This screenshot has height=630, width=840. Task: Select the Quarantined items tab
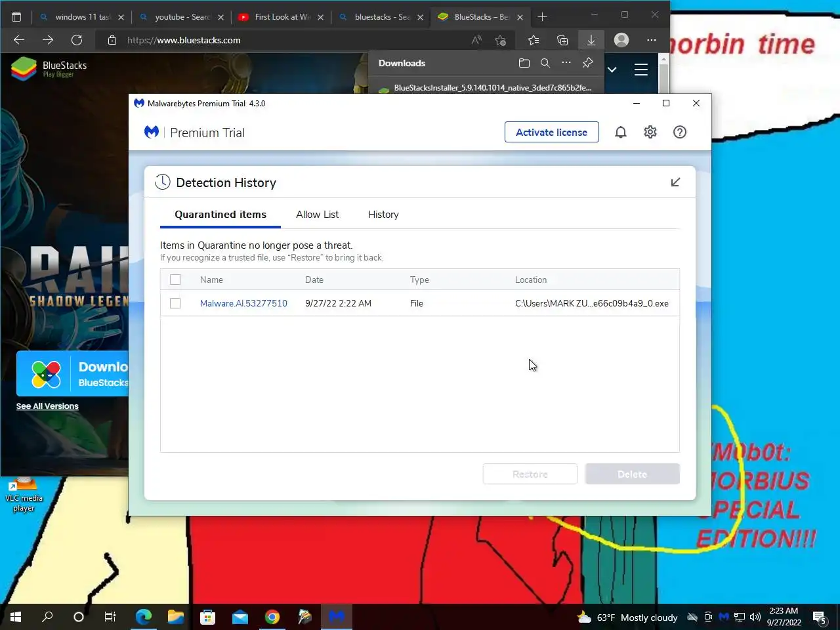coord(220,215)
